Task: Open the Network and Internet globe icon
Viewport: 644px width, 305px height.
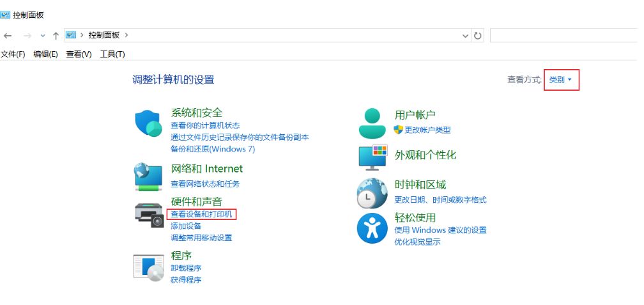Action: [149, 176]
